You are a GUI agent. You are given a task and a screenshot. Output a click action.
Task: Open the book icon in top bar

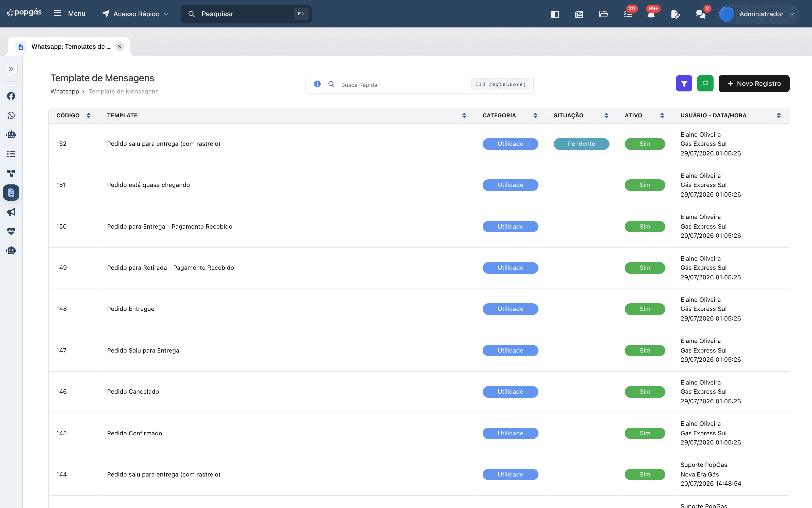click(555, 14)
